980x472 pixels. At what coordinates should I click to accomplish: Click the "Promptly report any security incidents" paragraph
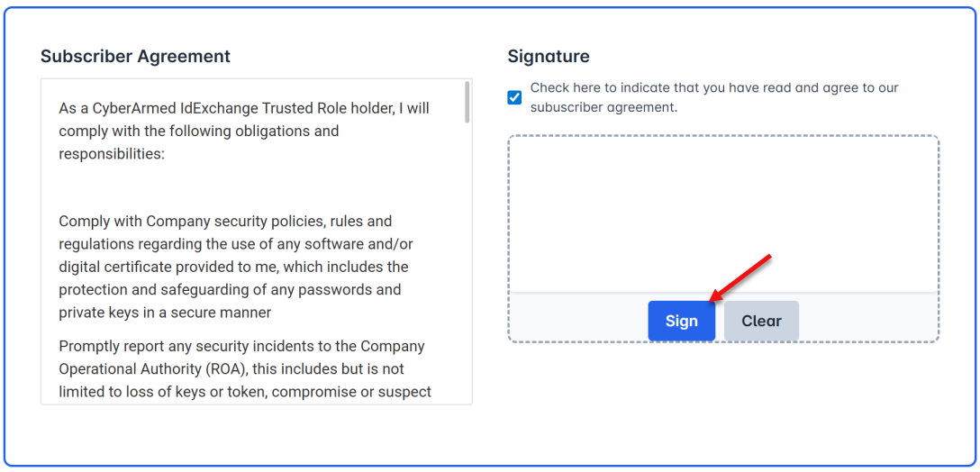[243, 368]
